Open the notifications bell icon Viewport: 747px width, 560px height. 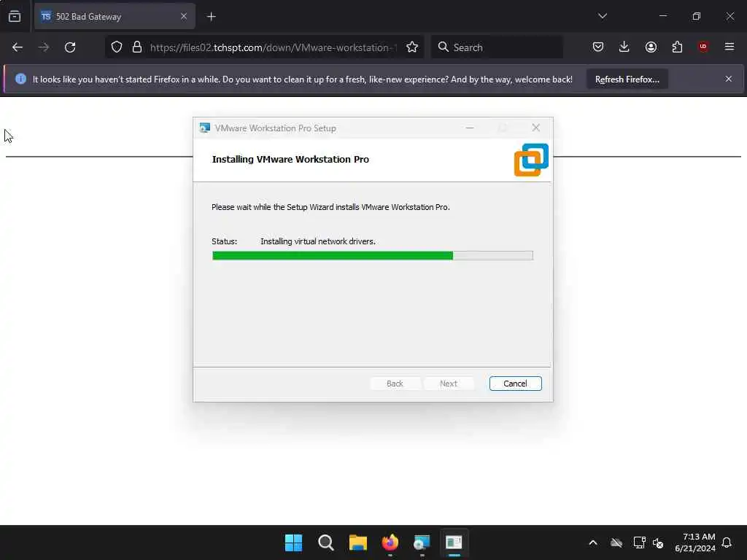tap(727, 542)
